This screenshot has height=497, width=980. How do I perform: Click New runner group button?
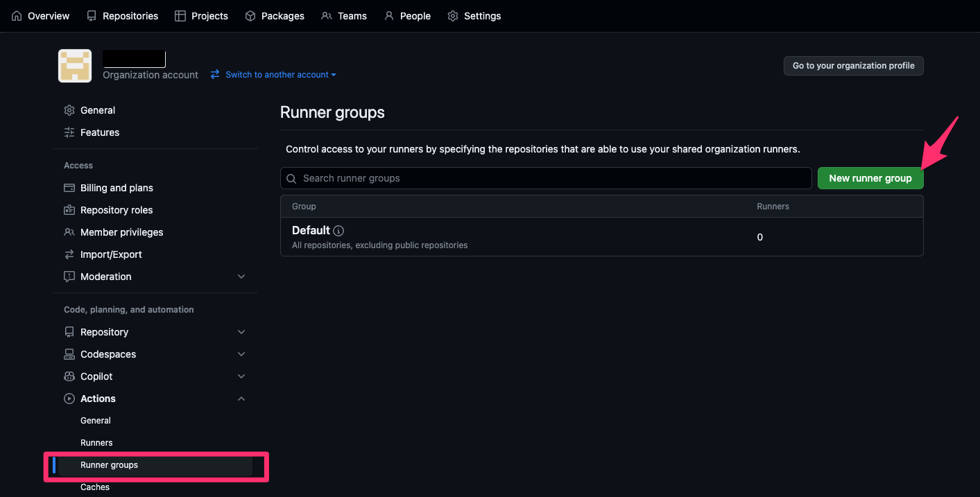(870, 178)
